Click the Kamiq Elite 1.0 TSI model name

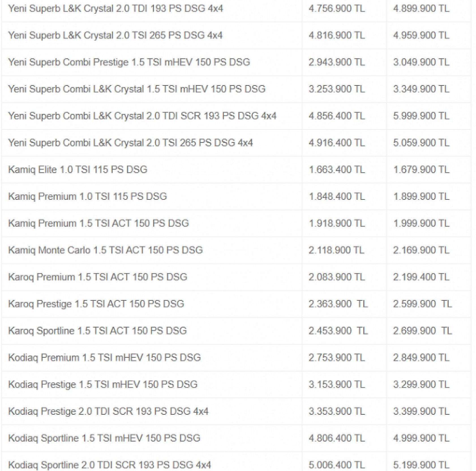(78, 170)
